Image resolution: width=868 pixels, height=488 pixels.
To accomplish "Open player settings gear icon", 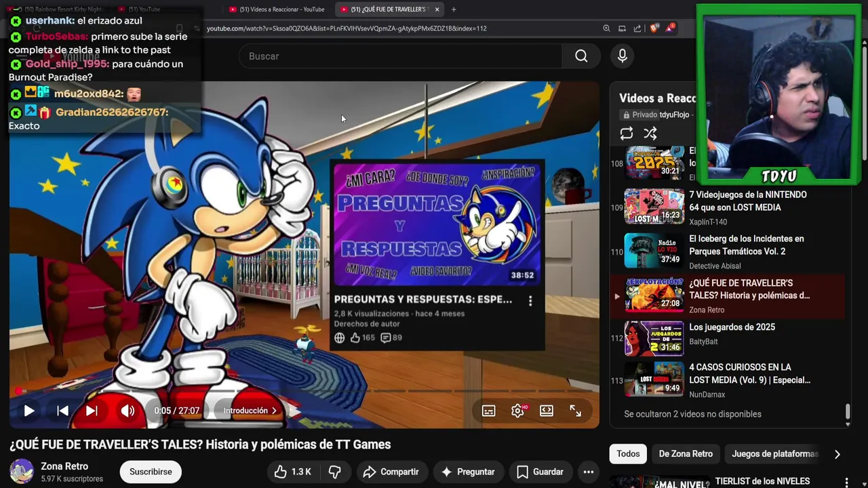I will coord(518,411).
